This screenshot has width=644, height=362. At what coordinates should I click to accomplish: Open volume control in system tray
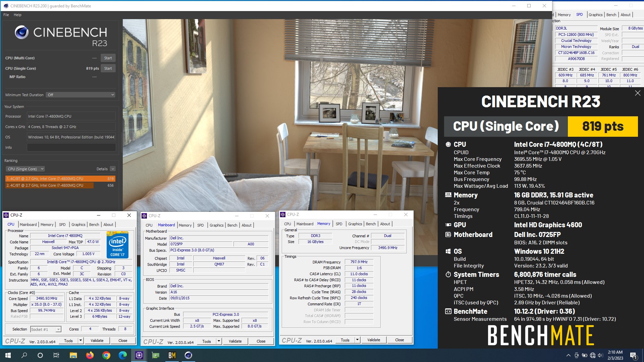coord(600,355)
